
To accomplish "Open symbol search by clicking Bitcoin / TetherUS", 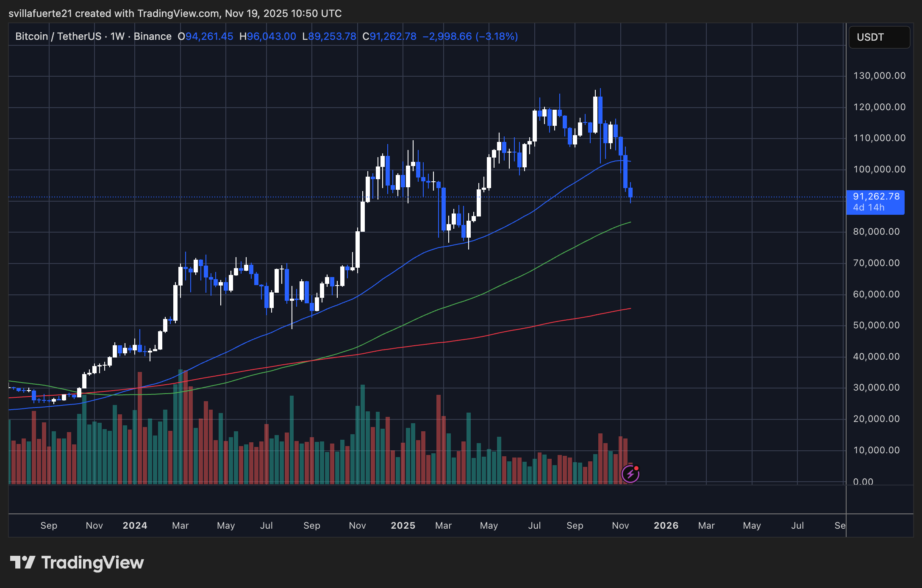I will [x=57, y=36].
